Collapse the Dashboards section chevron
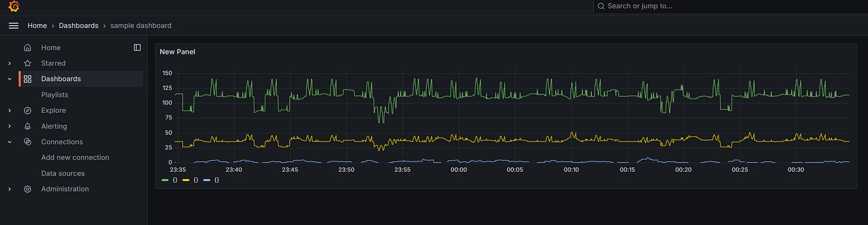The height and width of the screenshot is (225, 868). (x=9, y=79)
